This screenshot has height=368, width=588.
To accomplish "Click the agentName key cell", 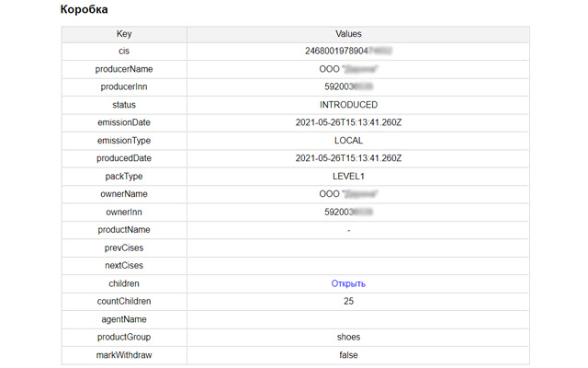I will pyautogui.click(x=124, y=318).
